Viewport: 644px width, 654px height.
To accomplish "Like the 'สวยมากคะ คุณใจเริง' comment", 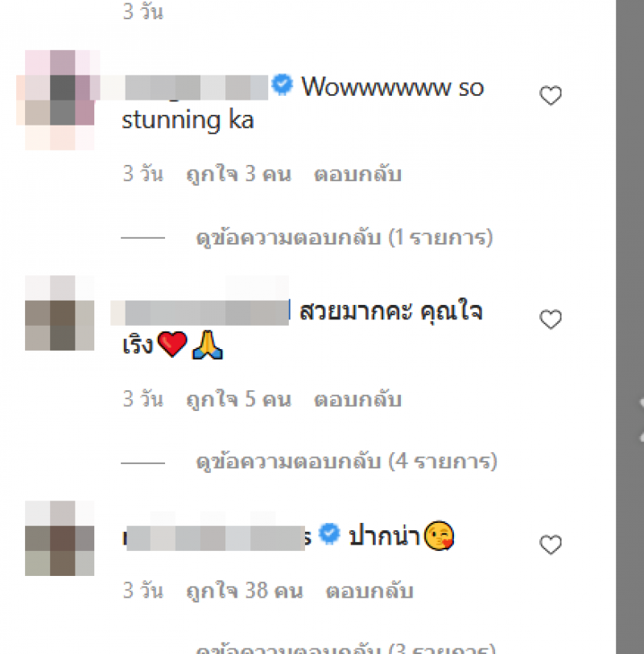I will click(551, 320).
